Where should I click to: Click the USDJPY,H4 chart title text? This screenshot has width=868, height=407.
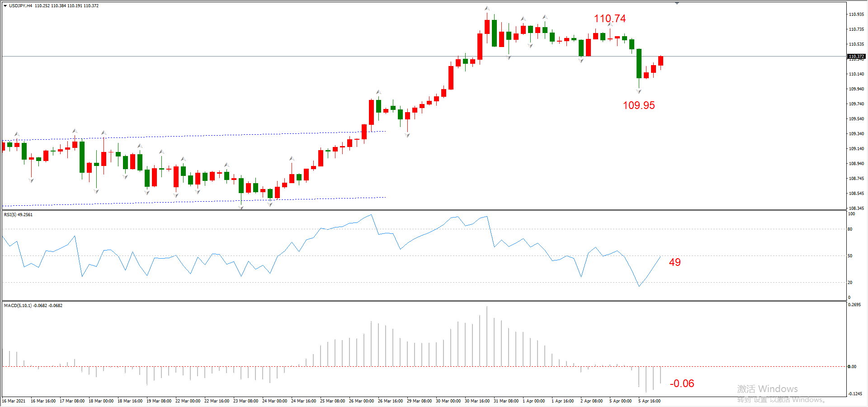click(21, 6)
